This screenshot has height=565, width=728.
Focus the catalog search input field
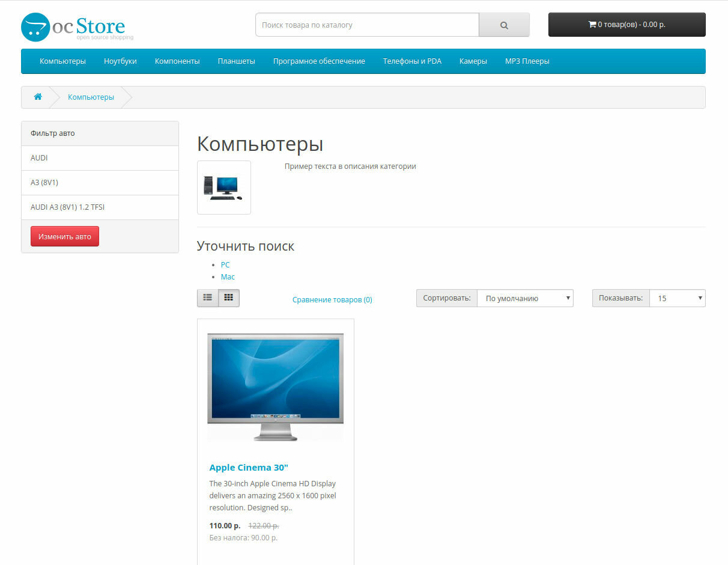(367, 25)
